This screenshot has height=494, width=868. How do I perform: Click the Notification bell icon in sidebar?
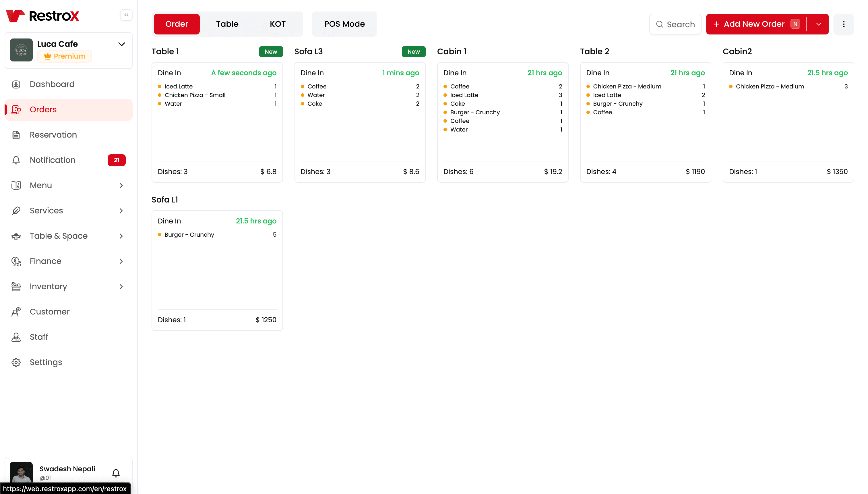17,160
